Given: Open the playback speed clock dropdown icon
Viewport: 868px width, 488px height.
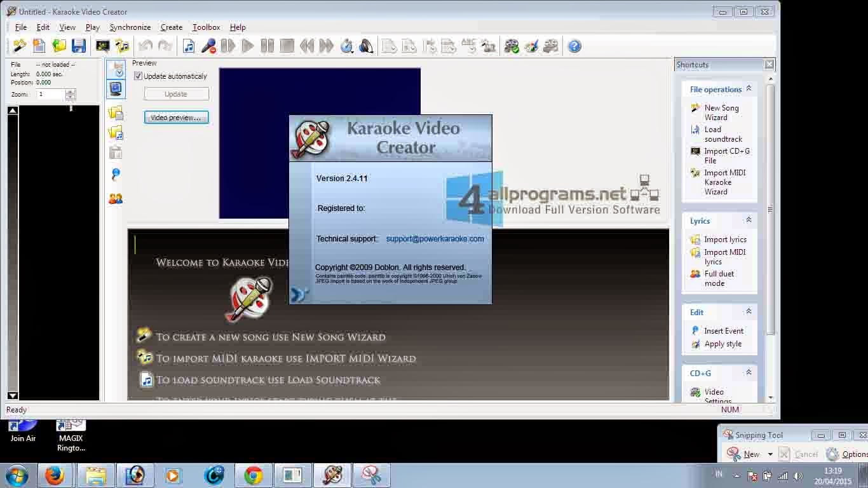Looking at the screenshot, I should [x=347, y=46].
